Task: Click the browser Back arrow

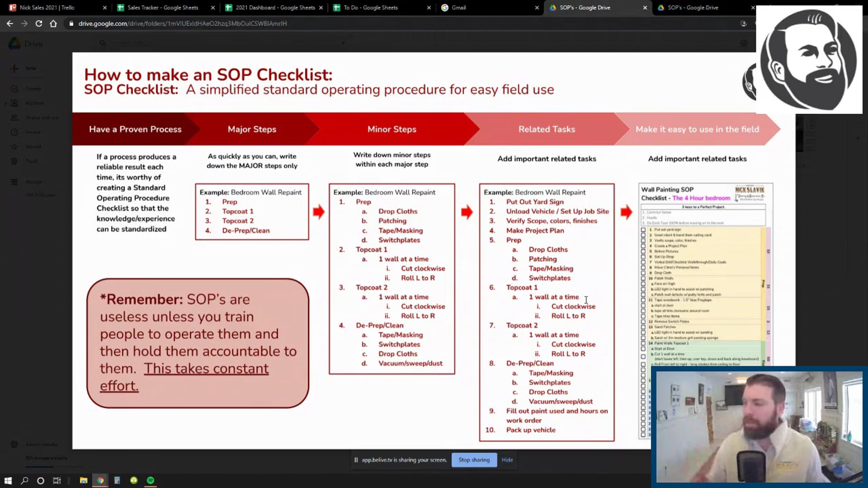Action: [x=10, y=23]
